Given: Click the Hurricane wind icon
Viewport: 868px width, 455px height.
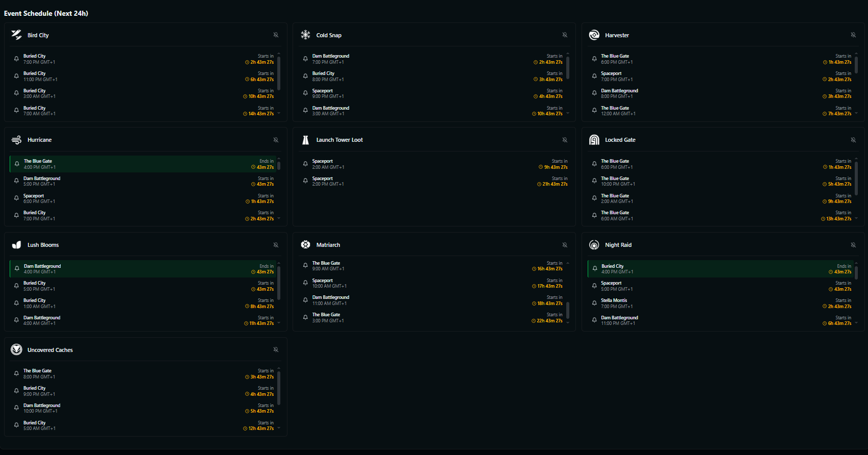Looking at the screenshot, I should (16, 140).
